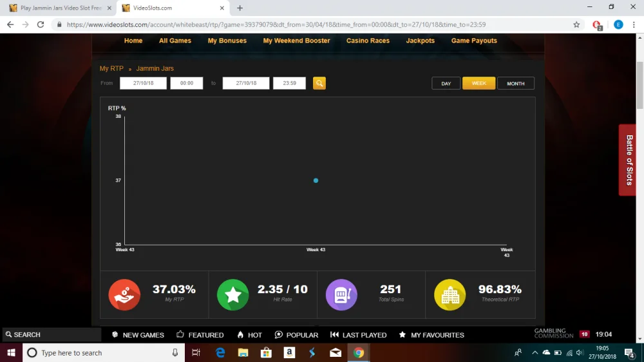Click the Gambling Commission logo
The image size is (644, 362).
[x=554, y=334]
